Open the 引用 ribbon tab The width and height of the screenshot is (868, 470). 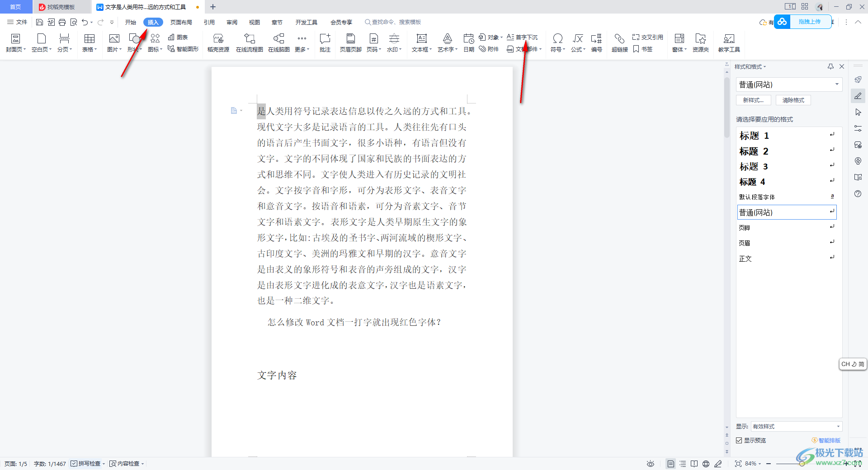pos(209,22)
